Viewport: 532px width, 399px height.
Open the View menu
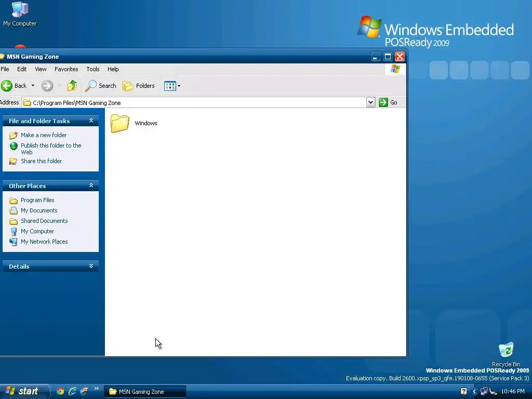coord(41,69)
